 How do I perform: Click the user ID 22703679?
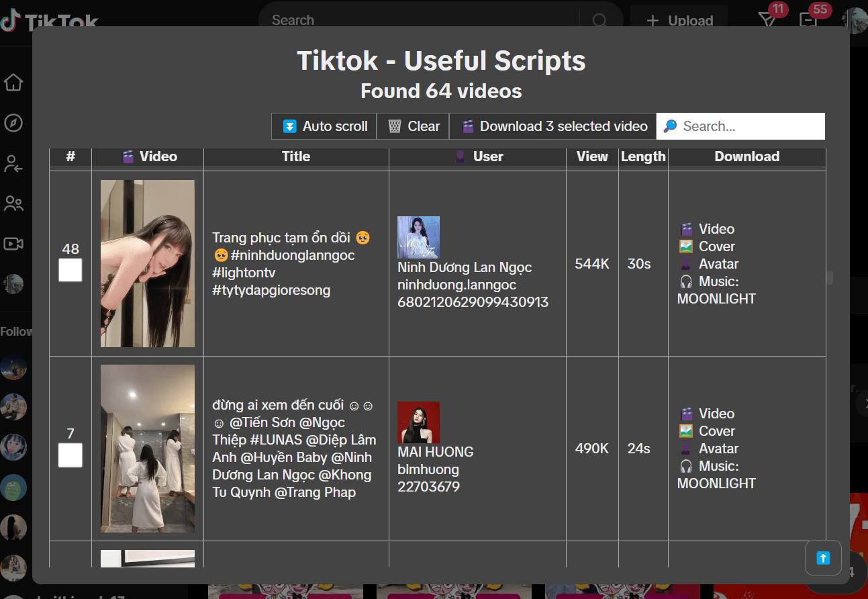pyautogui.click(x=428, y=487)
